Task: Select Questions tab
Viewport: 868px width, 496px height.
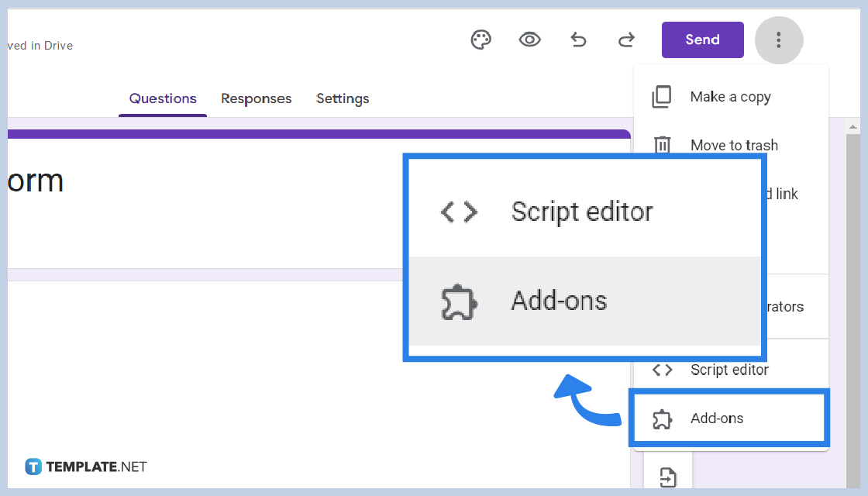Action: pos(163,98)
